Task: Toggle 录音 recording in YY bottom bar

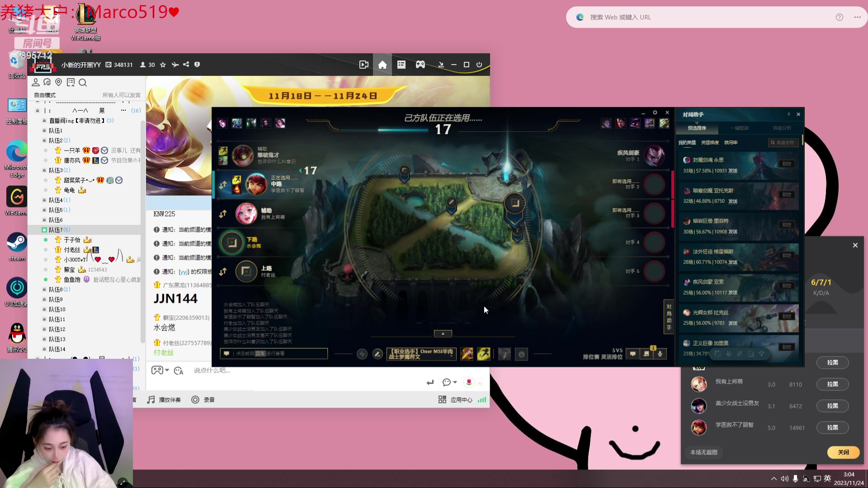Action: point(203,400)
